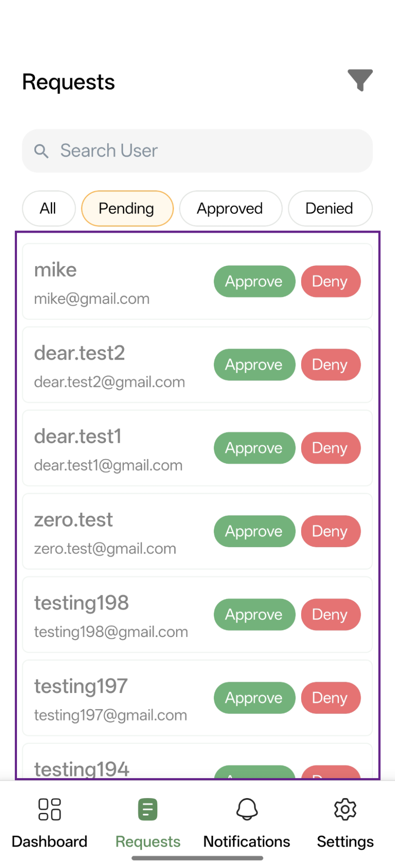Open the Notifications bell icon

(247, 809)
